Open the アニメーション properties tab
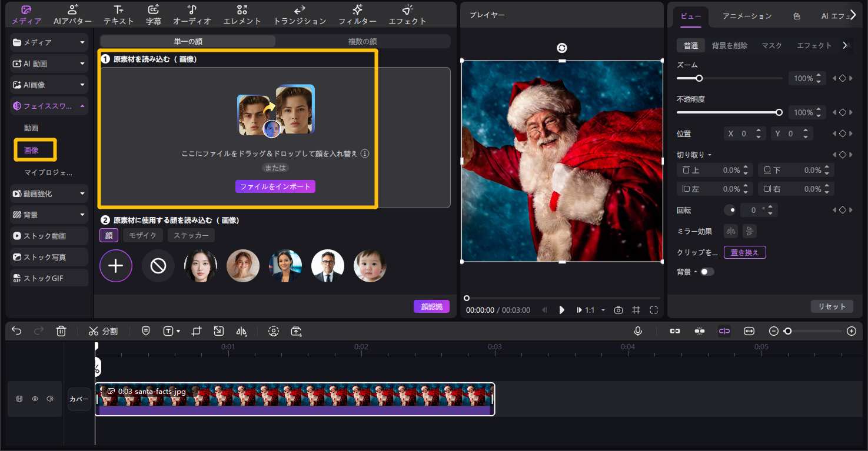The image size is (868, 451). (747, 16)
